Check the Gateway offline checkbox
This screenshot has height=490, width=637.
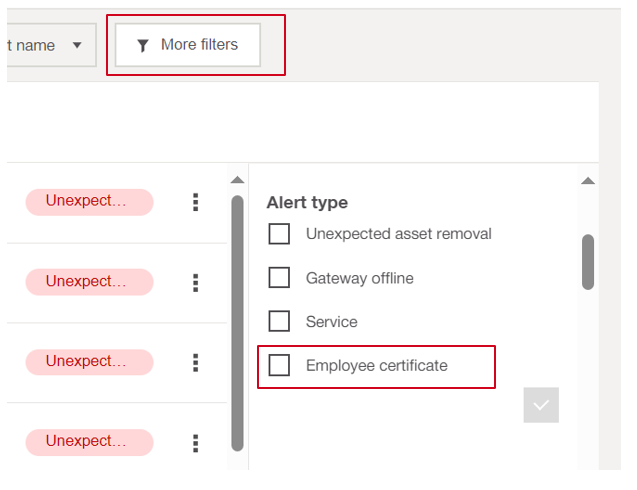coord(279,278)
